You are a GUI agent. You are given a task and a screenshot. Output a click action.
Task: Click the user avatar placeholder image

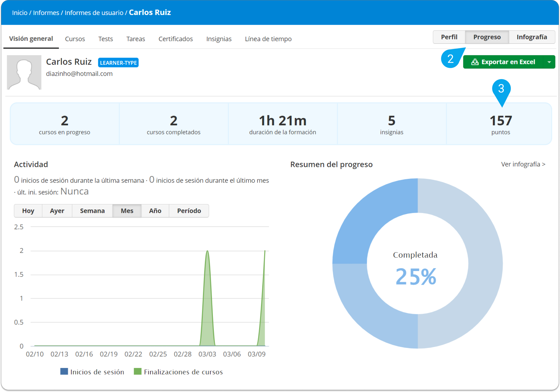[24, 72]
